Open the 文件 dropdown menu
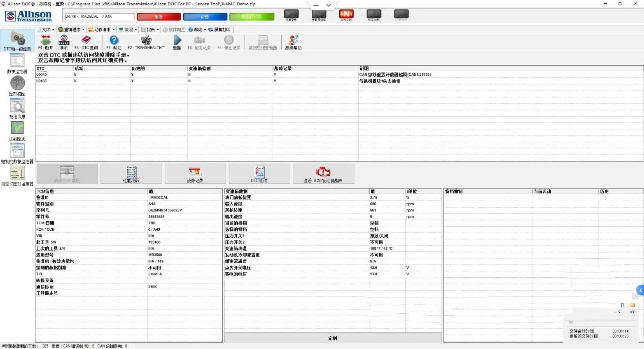 pyautogui.click(x=46, y=30)
